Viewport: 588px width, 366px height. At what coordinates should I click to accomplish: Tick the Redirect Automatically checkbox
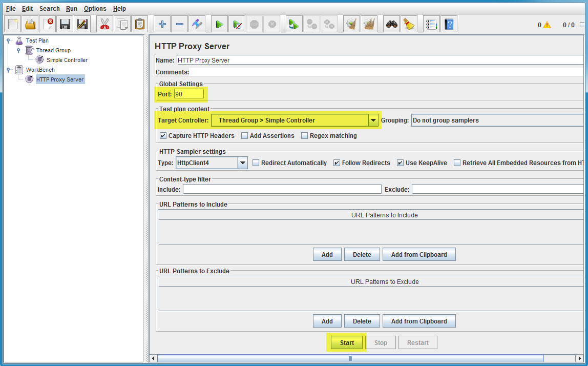256,163
